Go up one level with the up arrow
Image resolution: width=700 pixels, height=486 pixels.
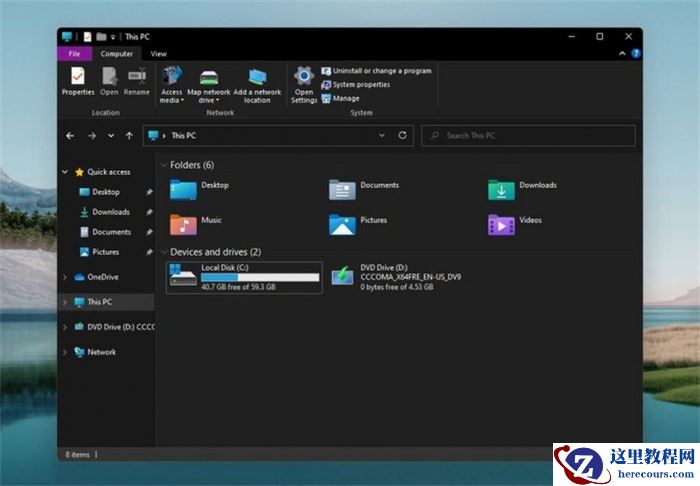[129, 136]
